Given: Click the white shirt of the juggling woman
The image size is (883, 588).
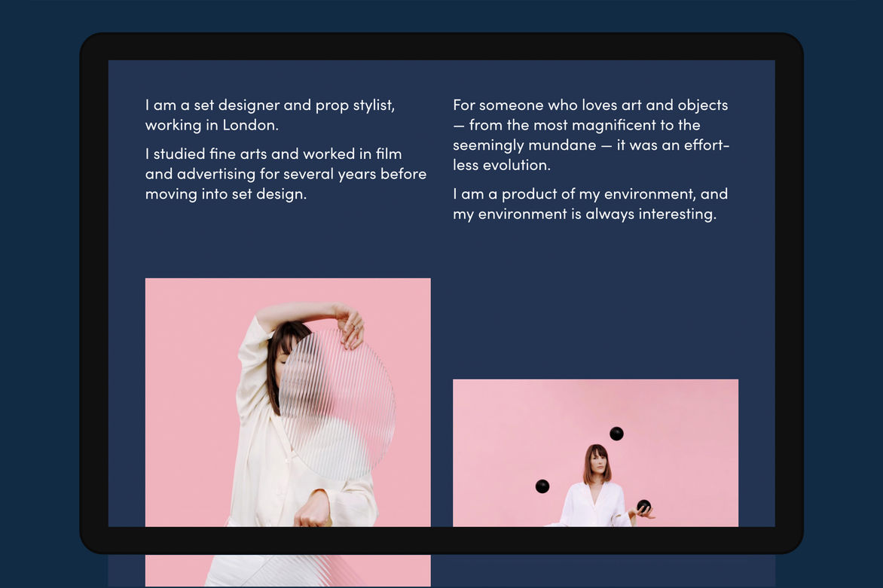Looking at the screenshot, I should pos(592,505).
